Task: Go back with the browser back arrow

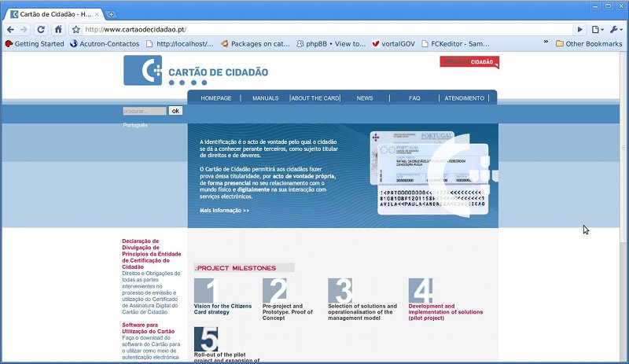Action: click(10, 30)
